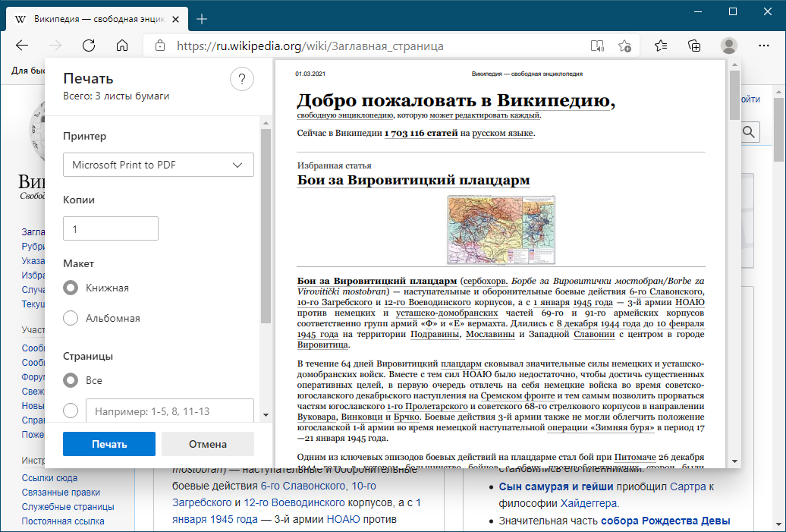Click the print settings panel scrollbar thumb

pyautogui.click(x=266, y=226)
